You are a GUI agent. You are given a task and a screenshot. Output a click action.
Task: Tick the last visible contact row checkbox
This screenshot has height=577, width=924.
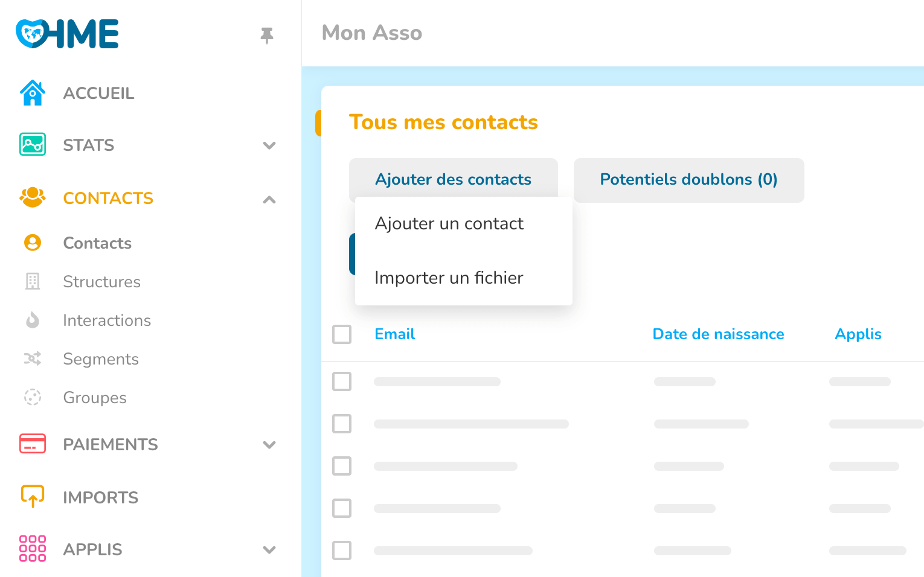342,550
